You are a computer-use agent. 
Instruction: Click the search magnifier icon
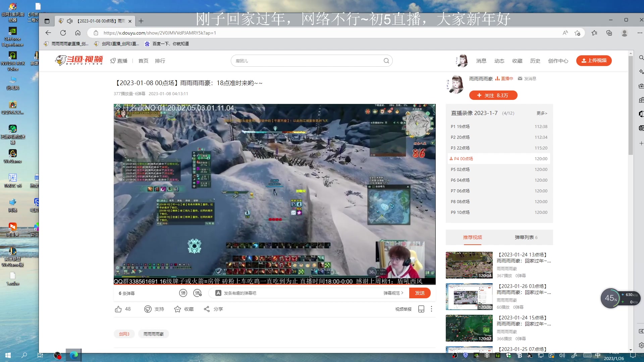click(x=386, y=61)
